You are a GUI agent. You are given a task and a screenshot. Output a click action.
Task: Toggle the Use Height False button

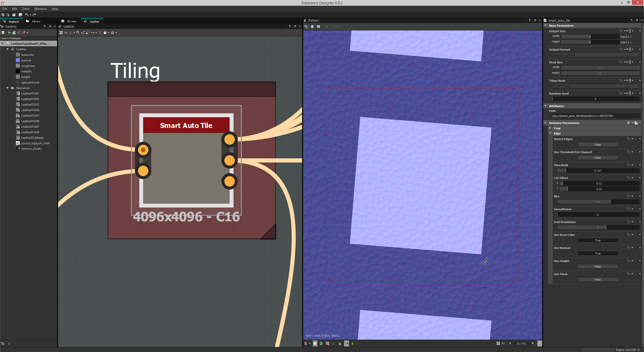598,266
